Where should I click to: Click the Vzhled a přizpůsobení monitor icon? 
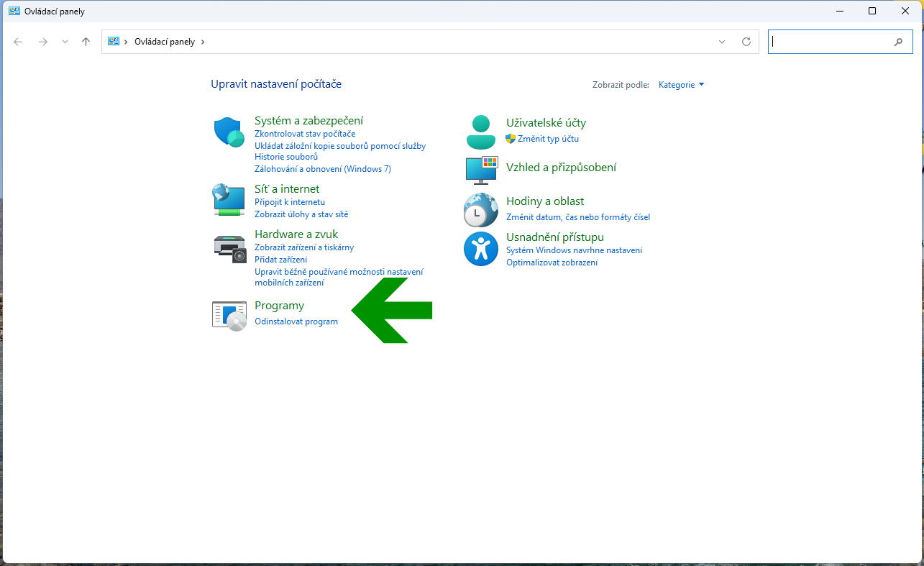pyautogui.click(x=481, y=169)
